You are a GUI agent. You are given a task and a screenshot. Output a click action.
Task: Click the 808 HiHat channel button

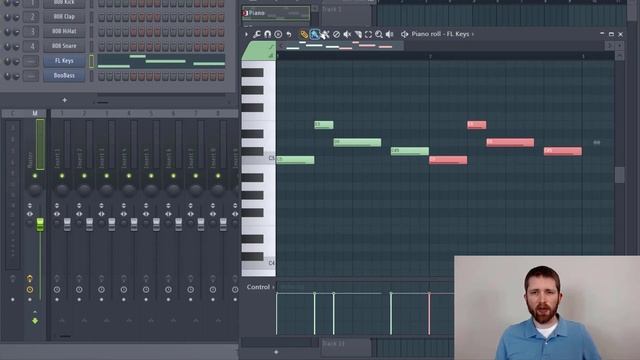(x=64, y=31)
